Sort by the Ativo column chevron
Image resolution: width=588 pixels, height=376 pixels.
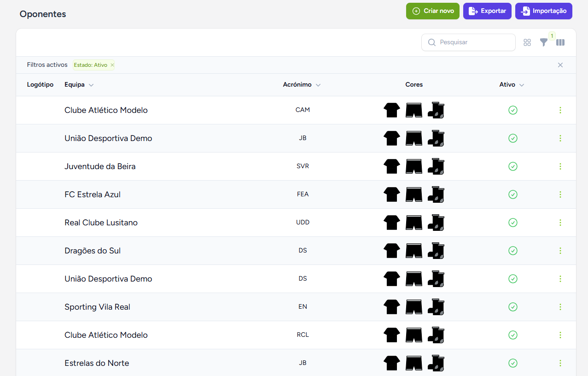(522, 85)
